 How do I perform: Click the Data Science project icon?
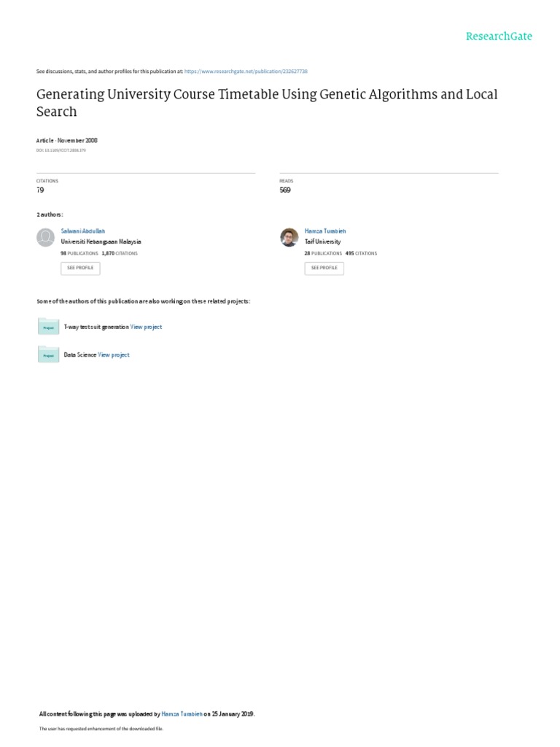click(48, 355)
